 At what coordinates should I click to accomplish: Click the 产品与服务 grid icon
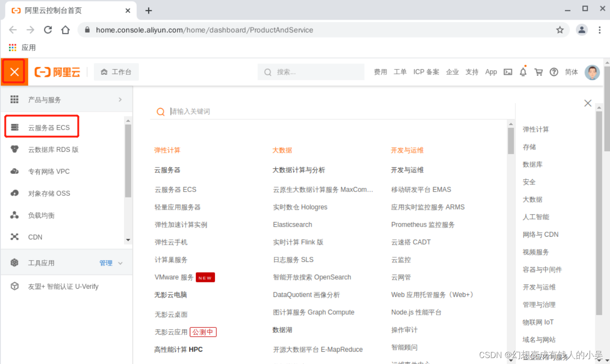15,99
